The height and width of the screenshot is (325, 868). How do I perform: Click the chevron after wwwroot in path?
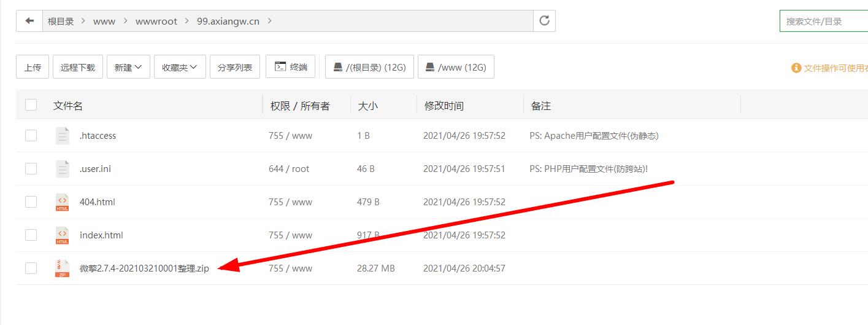[187, 21]
